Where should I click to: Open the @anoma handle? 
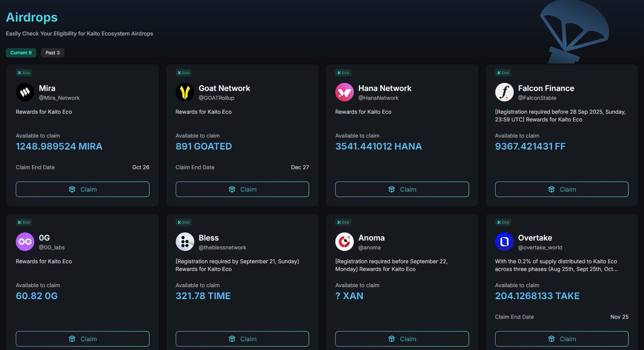[370, 247]
